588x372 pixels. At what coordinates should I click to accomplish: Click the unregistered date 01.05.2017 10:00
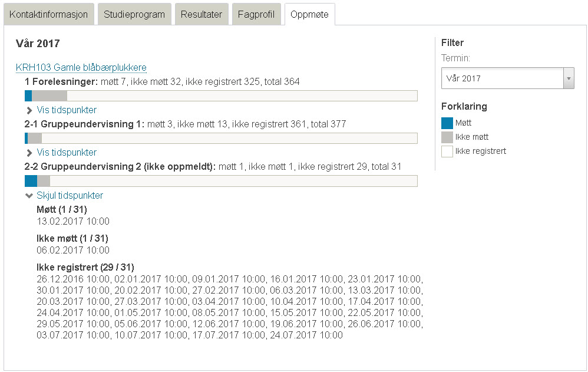(151, 312)
